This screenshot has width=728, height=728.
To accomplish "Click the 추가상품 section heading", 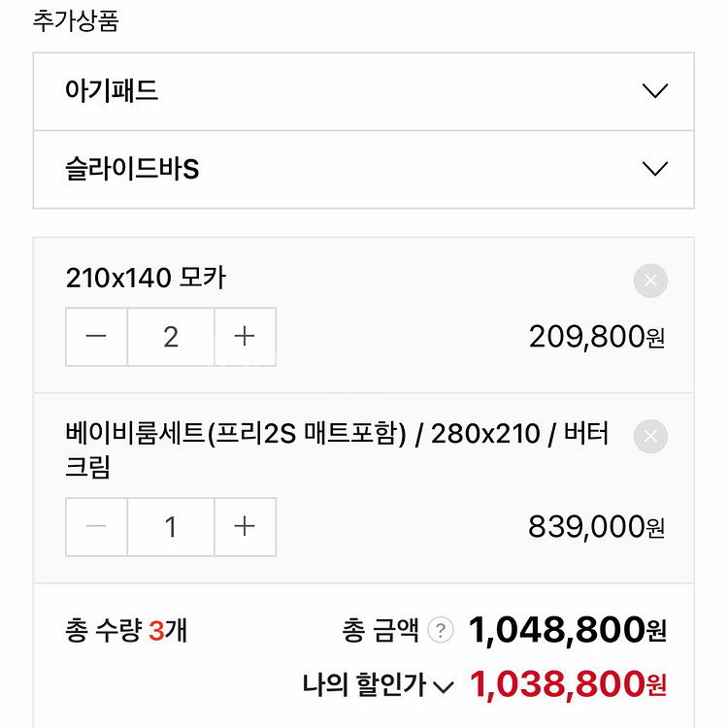I will (x=76, y=21).
